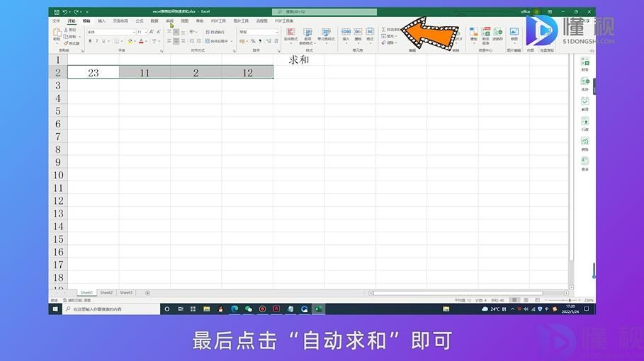Switch to the Page Layout tab
The height and width of the screenshot is (361, 644).
(120, 21)
